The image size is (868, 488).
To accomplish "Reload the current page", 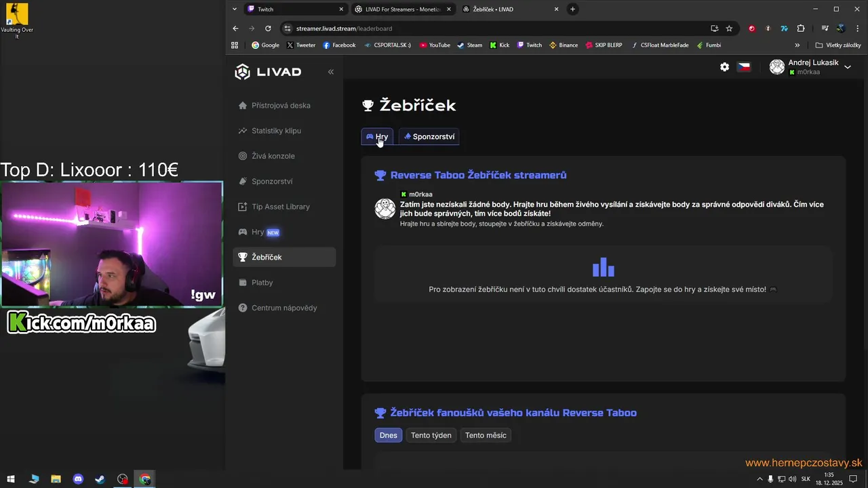I will [268, 28].
